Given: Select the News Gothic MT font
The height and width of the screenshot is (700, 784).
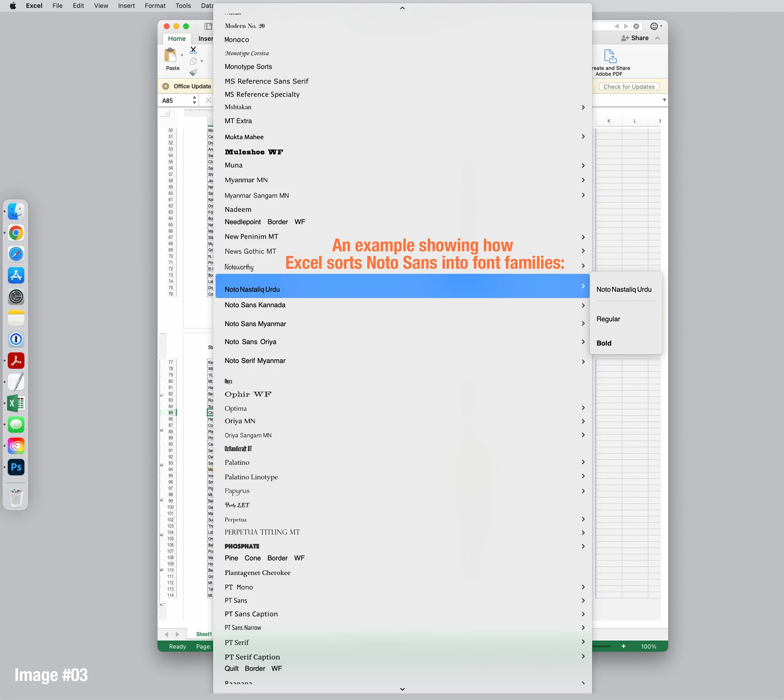Looking at the screenshot, I should coord(402,251).
